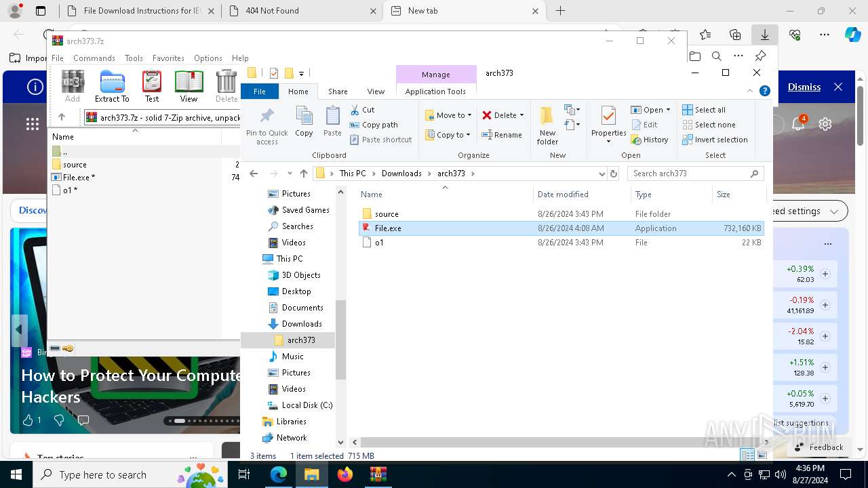Click the View book icon in WinRAR
This screenshot has height=488, width=868.
tap(189, 86)
